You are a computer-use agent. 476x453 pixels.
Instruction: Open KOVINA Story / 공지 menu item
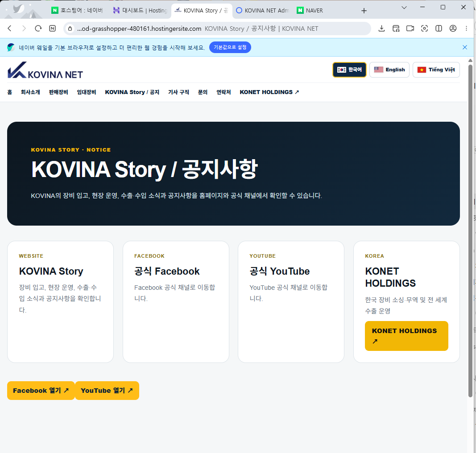coord(132,92)
